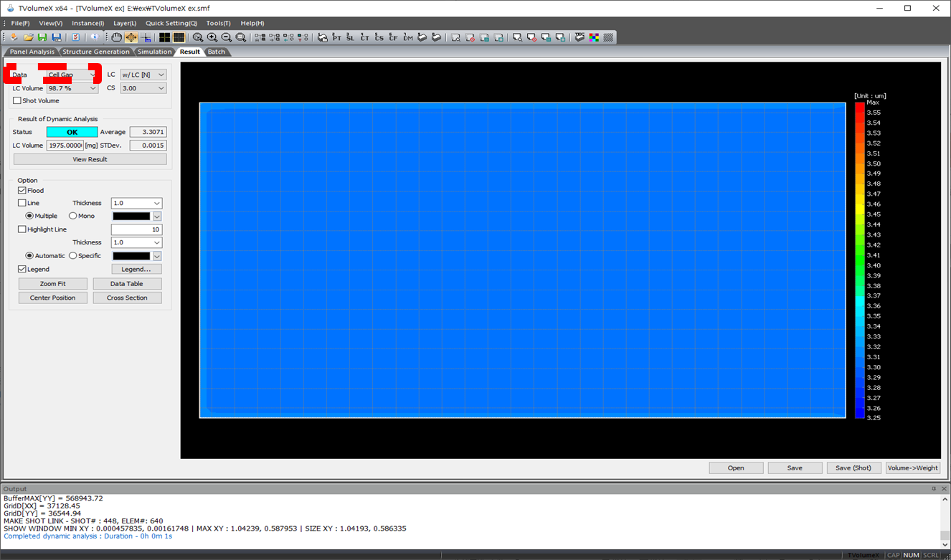Click the information bubble toolbar icon
951x560 pixels.
click(x=94, y=37)
